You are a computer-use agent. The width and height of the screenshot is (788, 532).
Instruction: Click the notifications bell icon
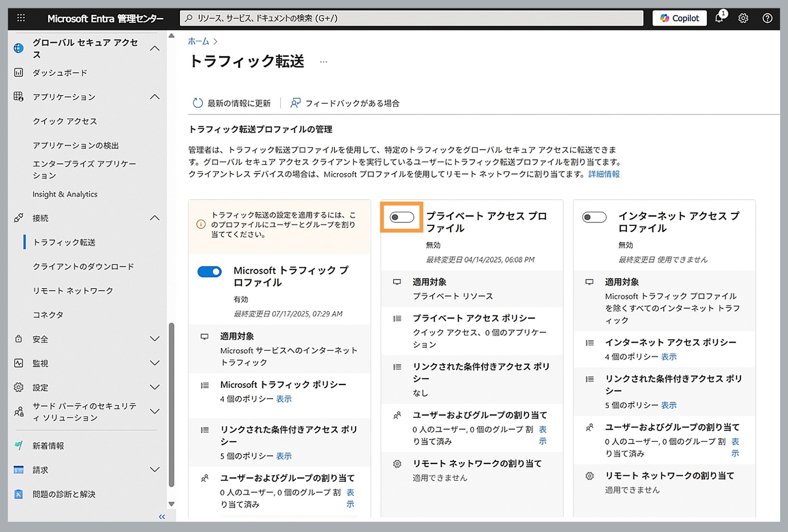[x=720, y=18]
